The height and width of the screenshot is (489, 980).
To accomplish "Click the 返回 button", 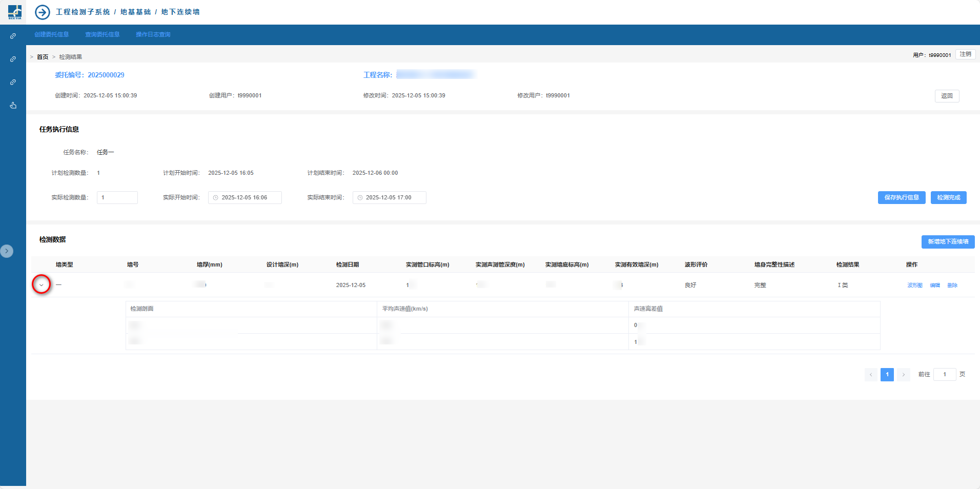I will click(x=947, y=96).
